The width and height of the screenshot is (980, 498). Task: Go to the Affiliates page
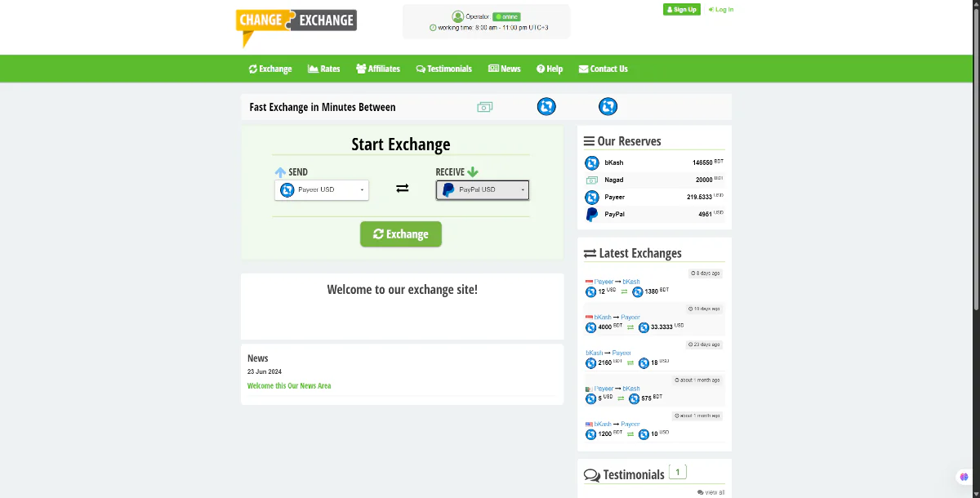[378, 69]
